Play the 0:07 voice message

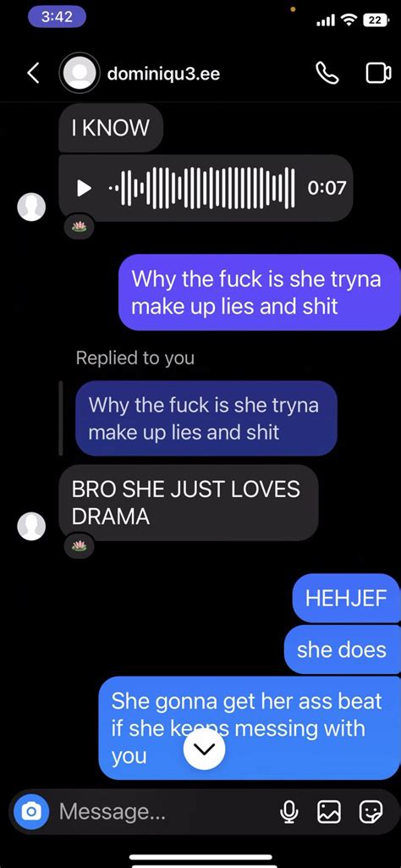[84, 188]
